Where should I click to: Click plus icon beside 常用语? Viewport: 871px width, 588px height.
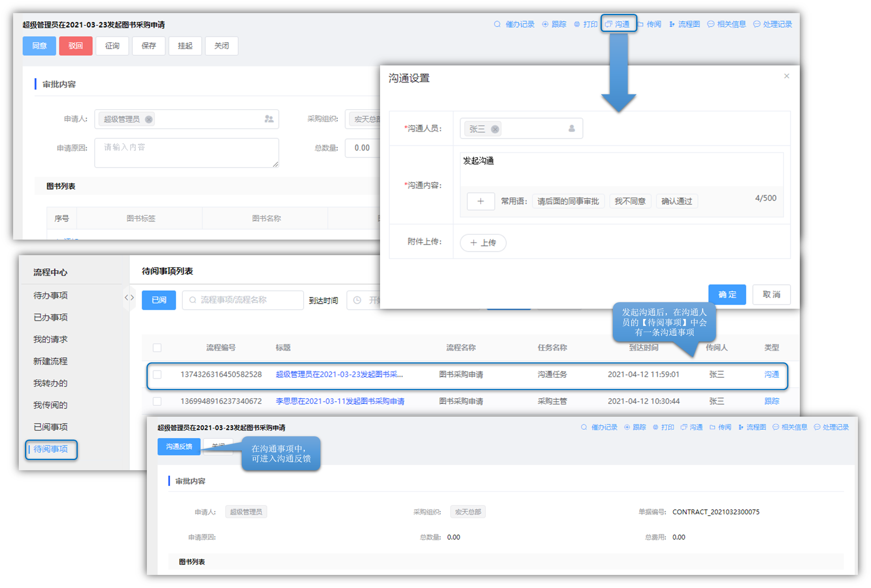[x=481, y=201]
